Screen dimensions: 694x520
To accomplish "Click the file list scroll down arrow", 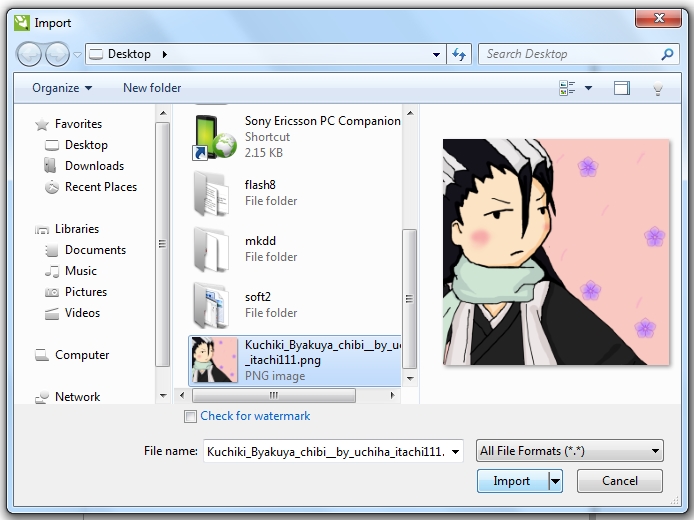I will [x=410, y=378].
